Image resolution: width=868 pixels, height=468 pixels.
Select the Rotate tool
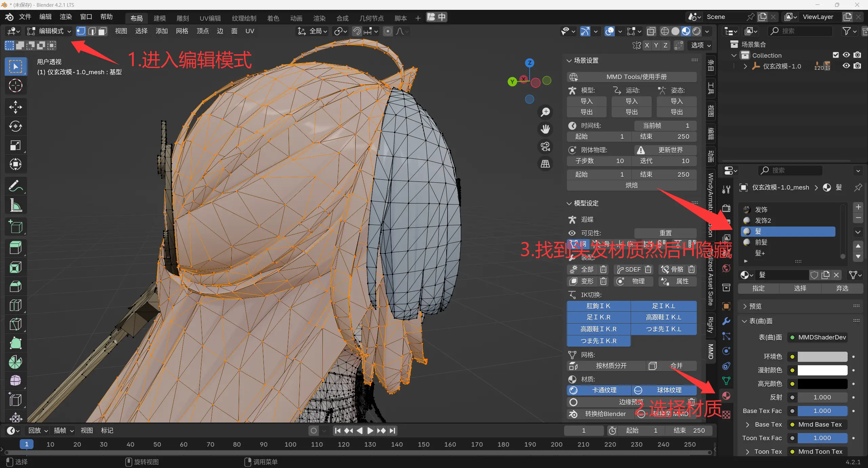(x=15, y=126)
